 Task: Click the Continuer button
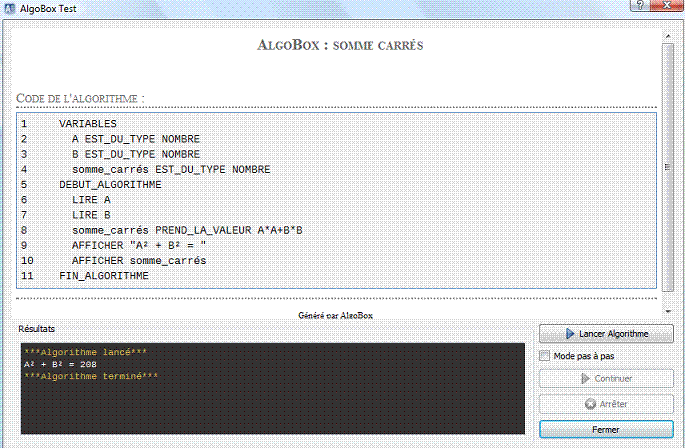coord(606,379)
